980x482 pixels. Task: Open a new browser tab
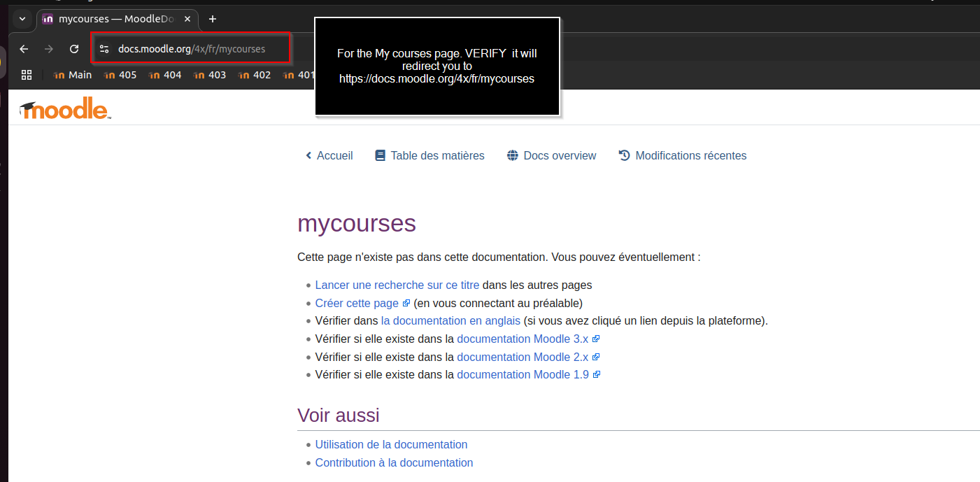(x=213, y=19)
